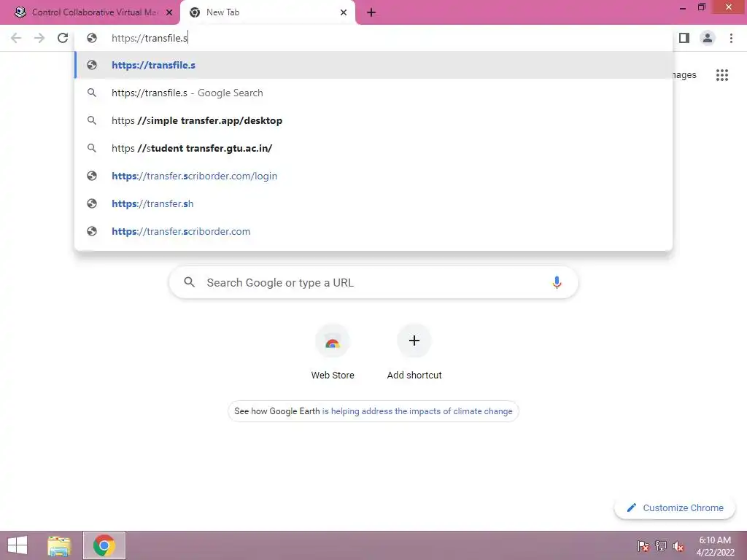
Task: Open the side panel icon
Action: click(x=684, y=38)
